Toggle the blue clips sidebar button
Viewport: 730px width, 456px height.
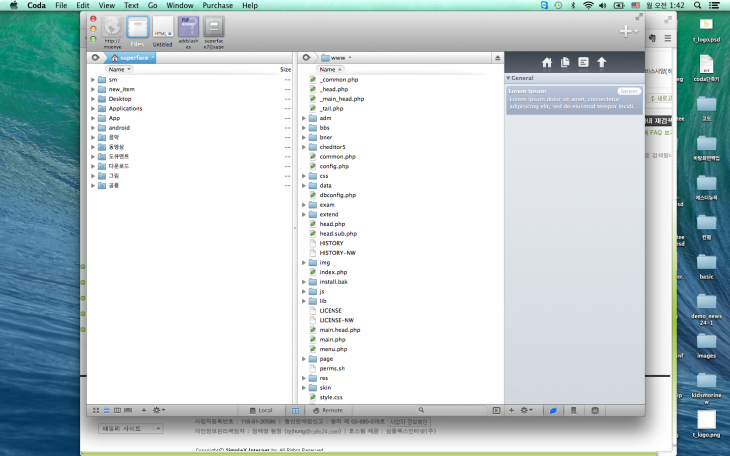pos(553,410)
